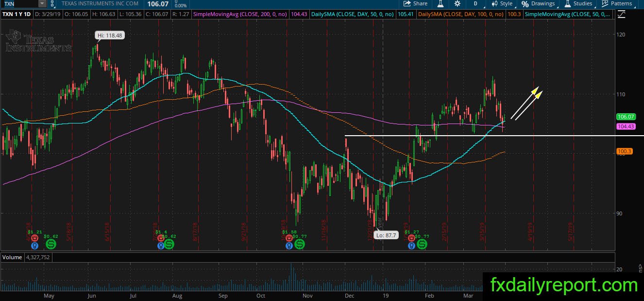Click the 100.3 moving average axis tag
644x301 pixels.
[x=624, y=152]
